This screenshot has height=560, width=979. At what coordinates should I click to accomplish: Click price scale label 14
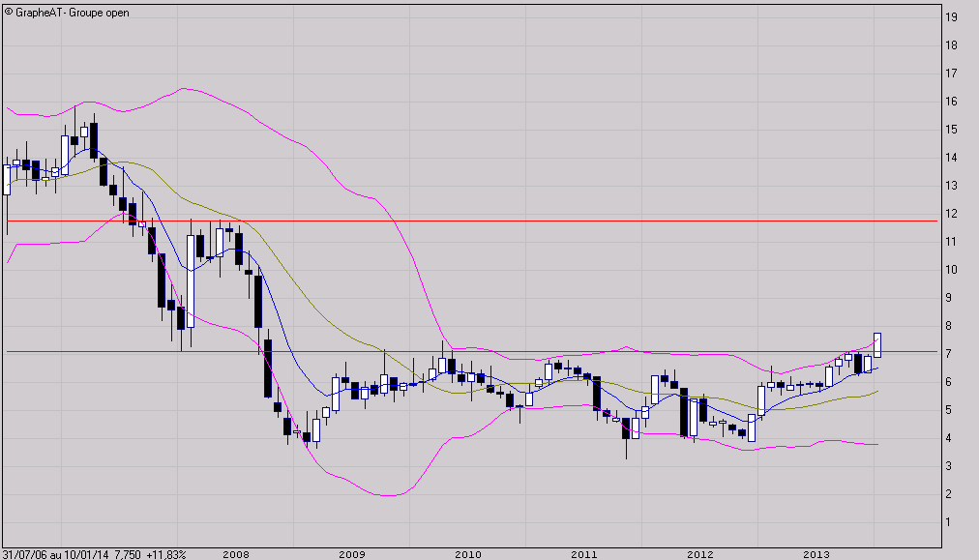[x=952, y=158]
